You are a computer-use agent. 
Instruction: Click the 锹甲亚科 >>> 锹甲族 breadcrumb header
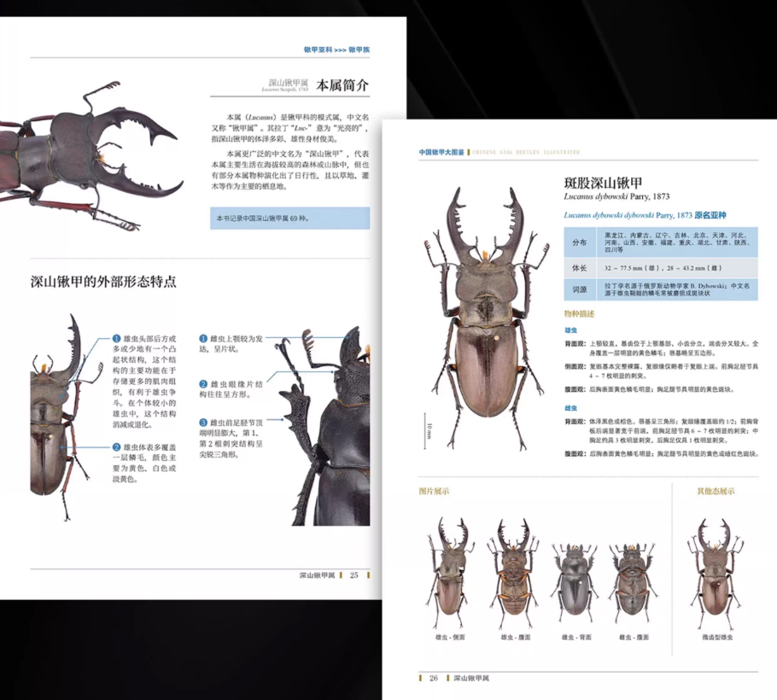(336, 50)
